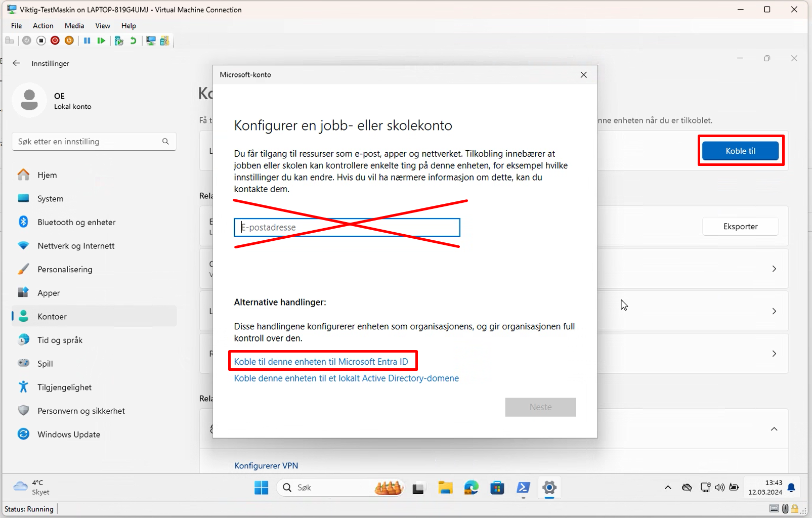Open the Help menu

click(129, 26)
